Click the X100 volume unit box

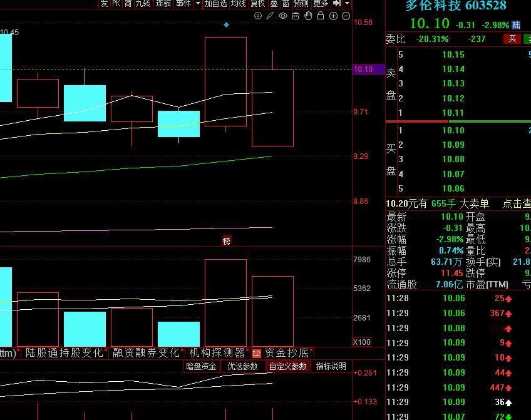362,342
